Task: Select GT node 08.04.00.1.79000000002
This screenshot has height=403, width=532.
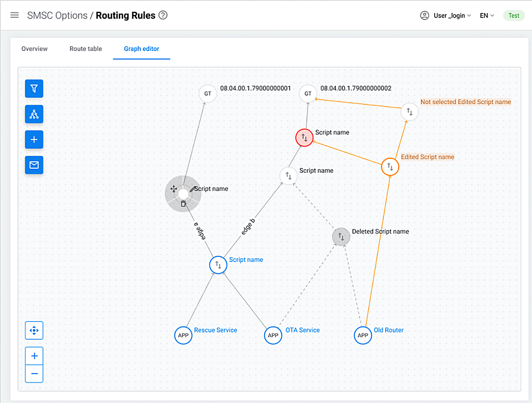Action: point(308,93)
